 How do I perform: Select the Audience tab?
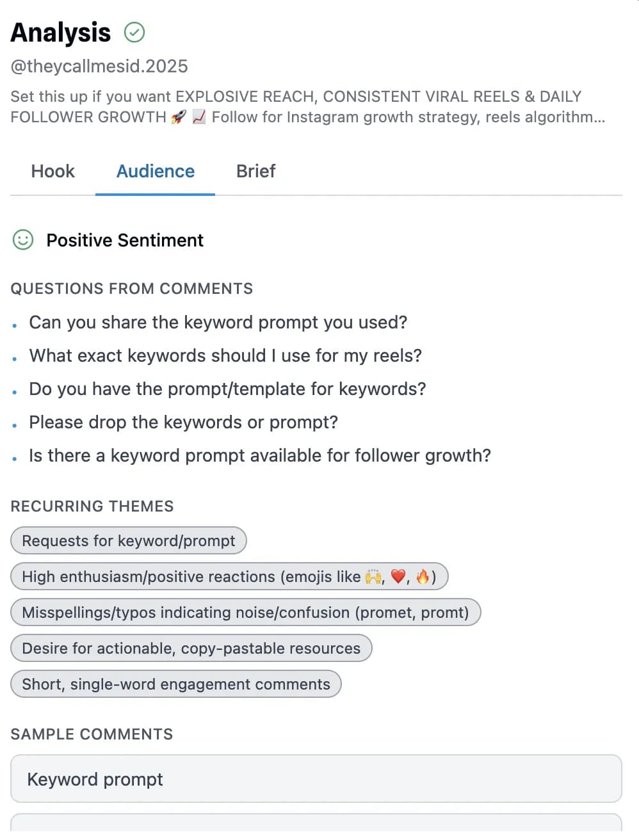pyautogui.click(x=156, y=172)
